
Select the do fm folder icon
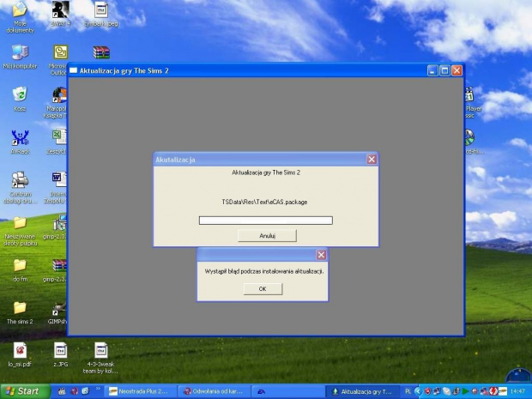point(20,270)
